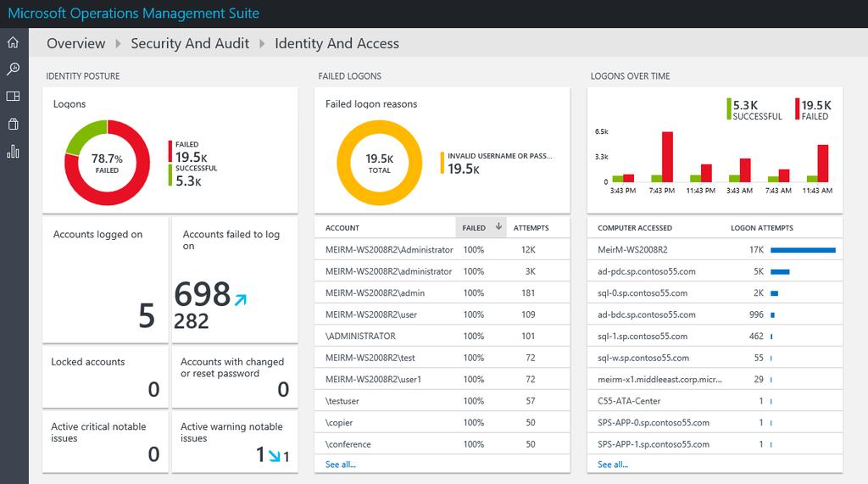868x484 pixels.
Task: Select row MEIRM-WS2008R2\Administrator
Action: click(442, 250)
